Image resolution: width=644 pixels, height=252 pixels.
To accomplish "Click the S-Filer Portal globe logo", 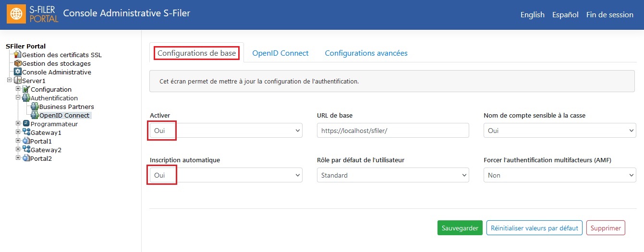I will [x=16, y=14].
